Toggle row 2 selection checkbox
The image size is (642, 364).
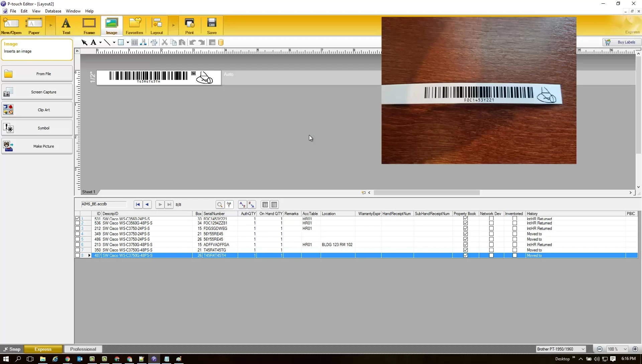click(77, 223)
